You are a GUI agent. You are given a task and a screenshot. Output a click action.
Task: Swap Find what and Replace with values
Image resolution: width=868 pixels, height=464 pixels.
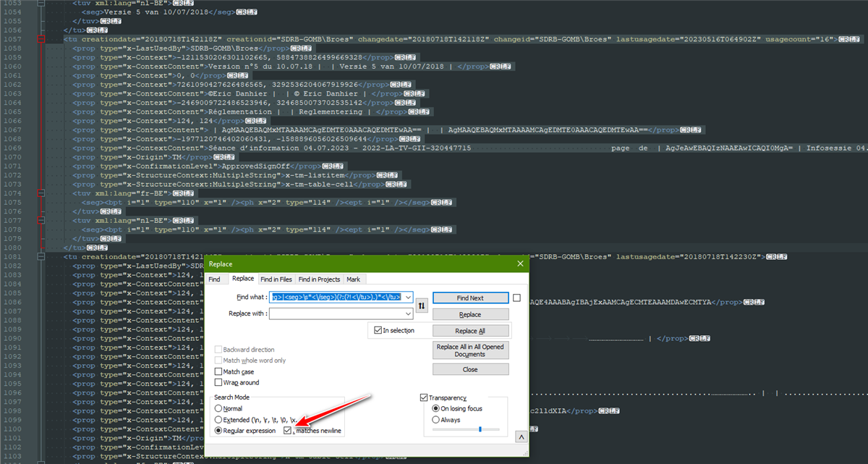423,307
